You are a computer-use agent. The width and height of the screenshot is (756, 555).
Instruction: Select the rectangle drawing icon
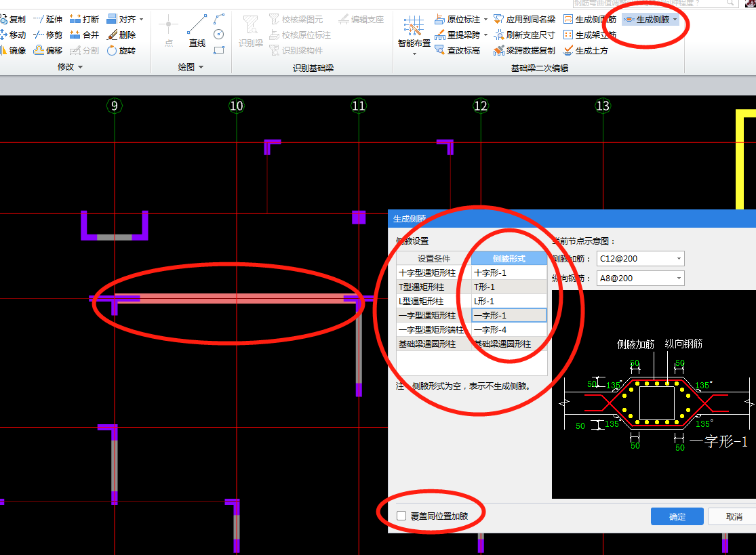click(x=219, y=50)
